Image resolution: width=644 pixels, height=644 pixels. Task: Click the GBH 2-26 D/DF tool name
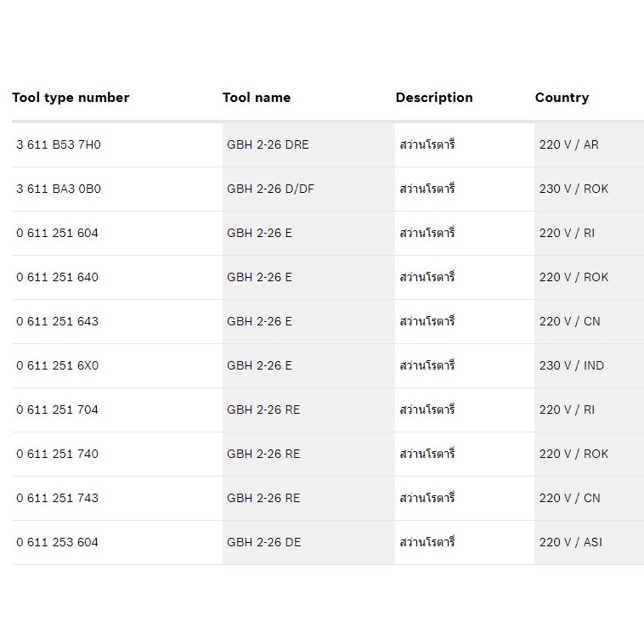click(271, 189)
